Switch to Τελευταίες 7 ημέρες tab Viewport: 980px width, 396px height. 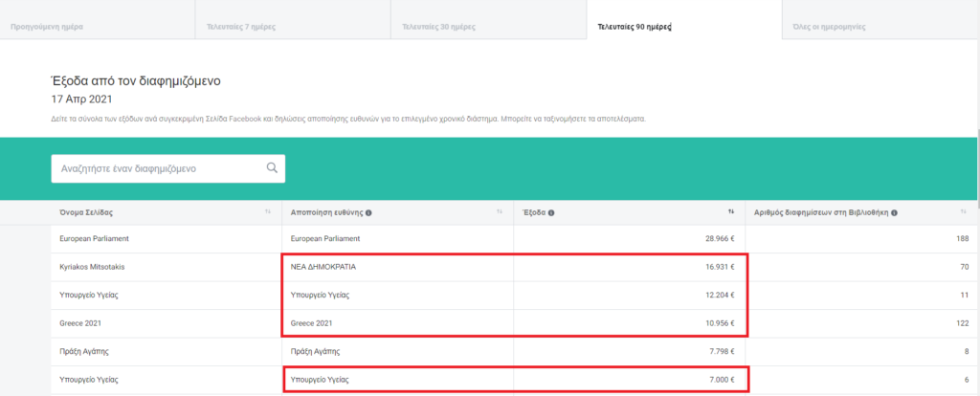(x=293, y=20)
